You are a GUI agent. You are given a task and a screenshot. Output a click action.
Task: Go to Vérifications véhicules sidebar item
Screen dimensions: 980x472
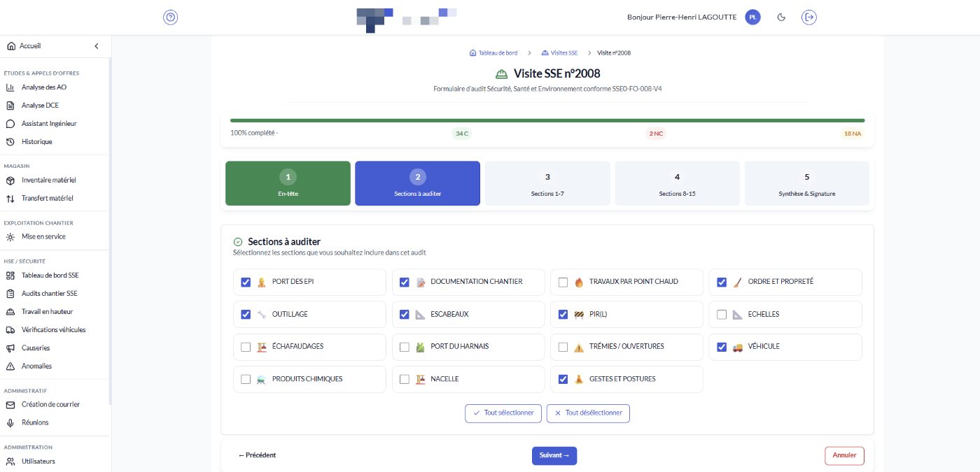point(55,330)
